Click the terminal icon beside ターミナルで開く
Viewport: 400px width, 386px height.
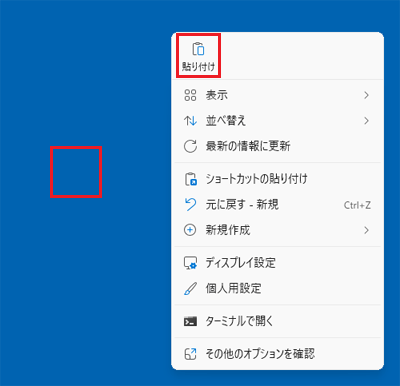coord(190,321)
